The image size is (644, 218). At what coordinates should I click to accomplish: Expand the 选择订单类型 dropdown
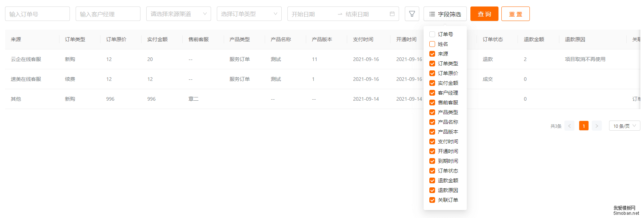pyautogui.click(x=249, y=14)
